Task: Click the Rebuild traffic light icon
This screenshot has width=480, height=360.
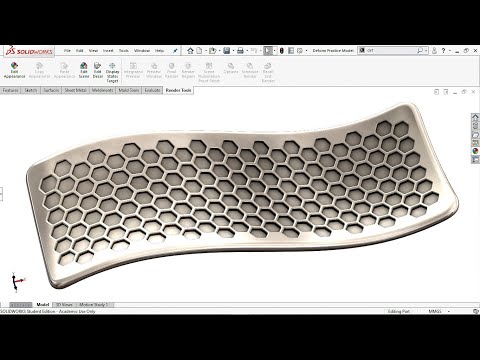Action: click(282, 51)
